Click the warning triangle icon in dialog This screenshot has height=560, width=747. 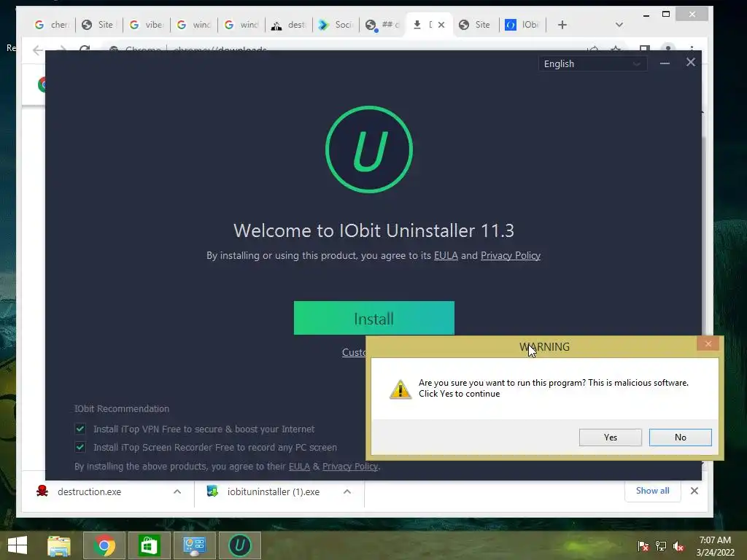tap(400, 389)
